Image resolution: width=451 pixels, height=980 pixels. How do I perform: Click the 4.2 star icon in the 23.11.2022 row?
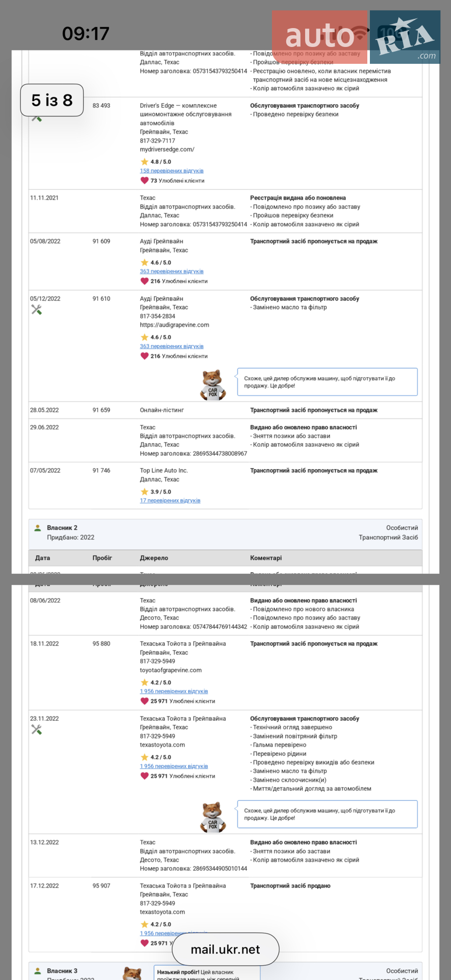pos(144,757)
